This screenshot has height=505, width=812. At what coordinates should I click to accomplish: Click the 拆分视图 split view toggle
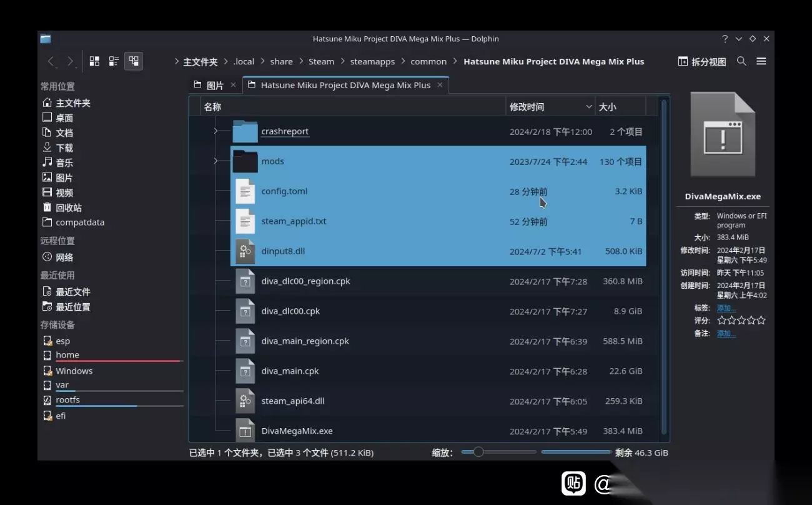pyautogui.click(x=702, y=61)
